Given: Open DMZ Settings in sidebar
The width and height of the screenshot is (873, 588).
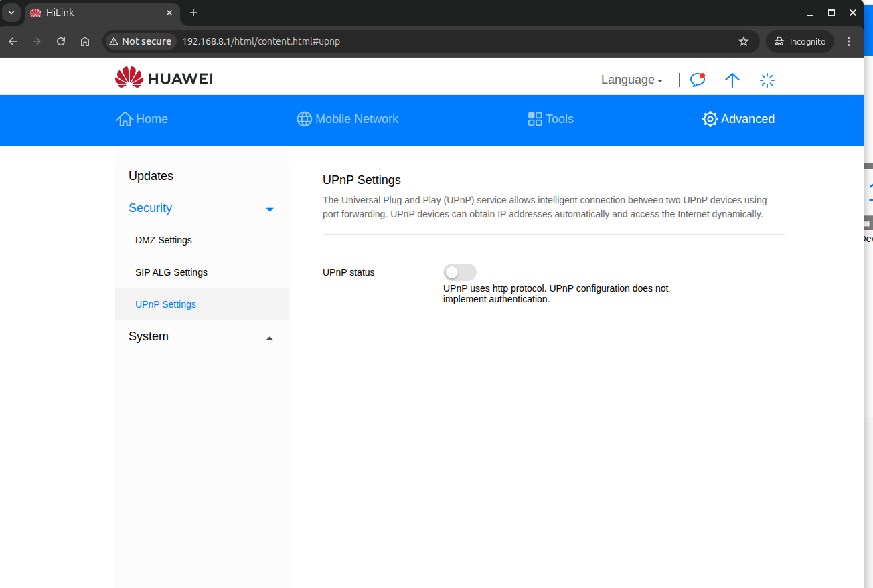Looking at the screenshot, I should (163, 240).
